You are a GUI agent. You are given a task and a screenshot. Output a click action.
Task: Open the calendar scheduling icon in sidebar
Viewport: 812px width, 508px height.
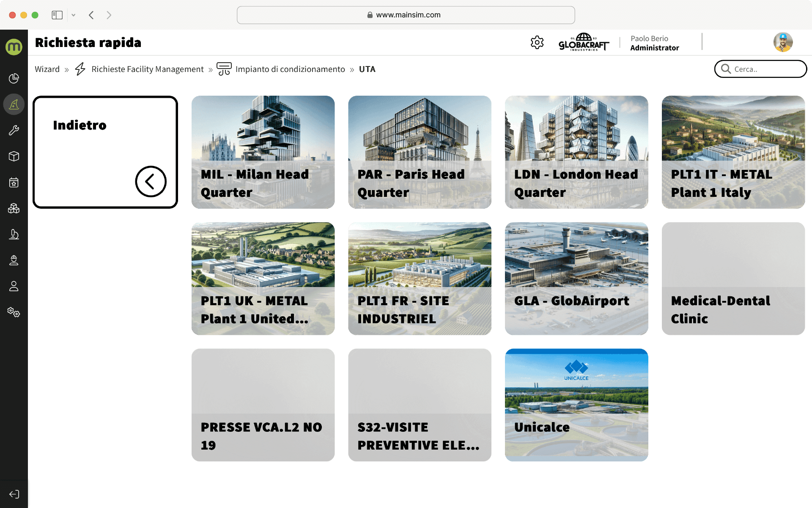[14, 182]
